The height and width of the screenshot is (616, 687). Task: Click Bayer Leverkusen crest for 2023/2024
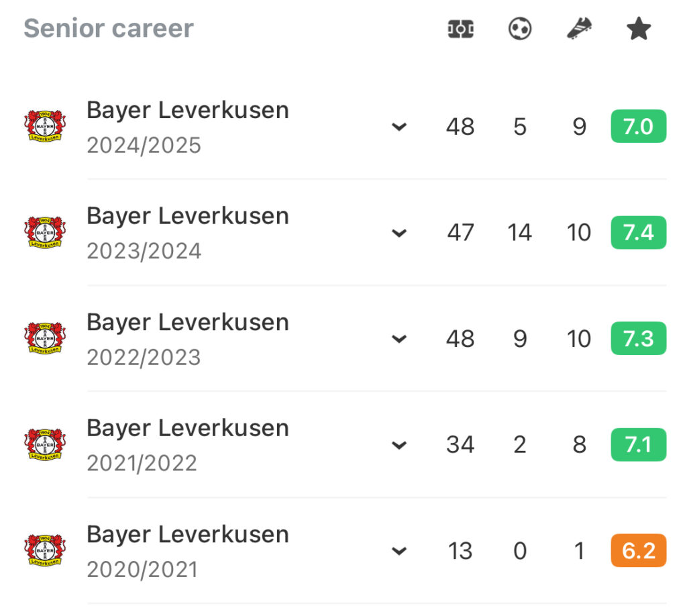45,232
